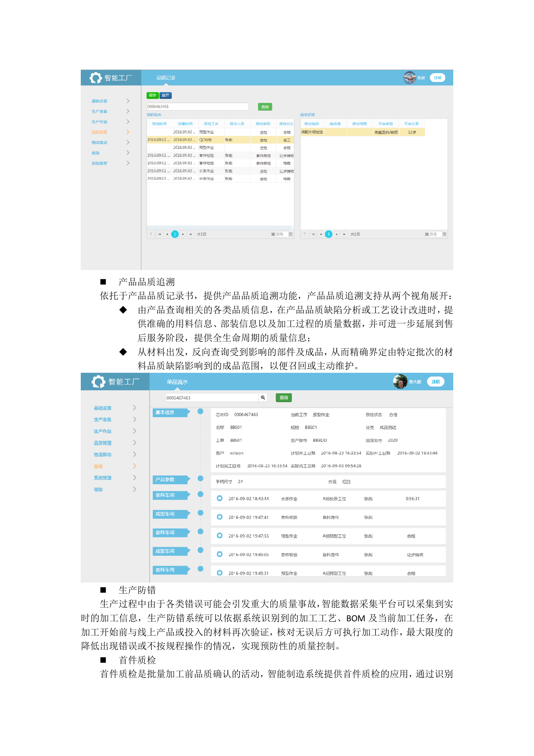Go to first page of right-hand 品质记录 table
Screen dimensions: 534x756
click(x=313, y=234)
